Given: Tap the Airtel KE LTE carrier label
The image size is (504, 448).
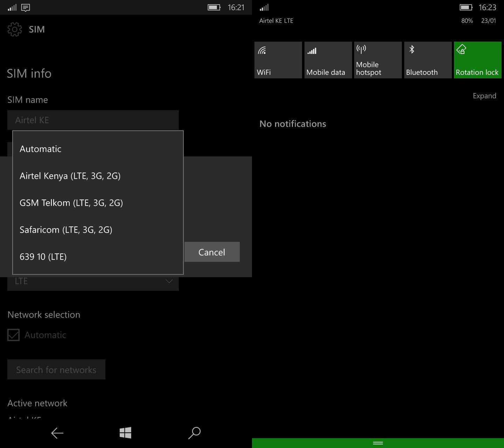Looking at the screenshot, I should tap(276, 21).
